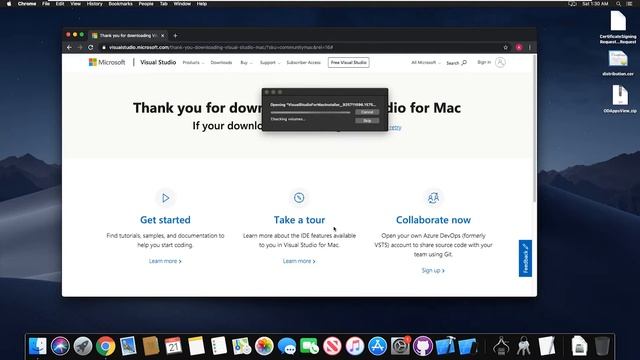The width and height of the screenshot is (640, 360).
Task: Open System Preferences in the dock
Action: 400,346
